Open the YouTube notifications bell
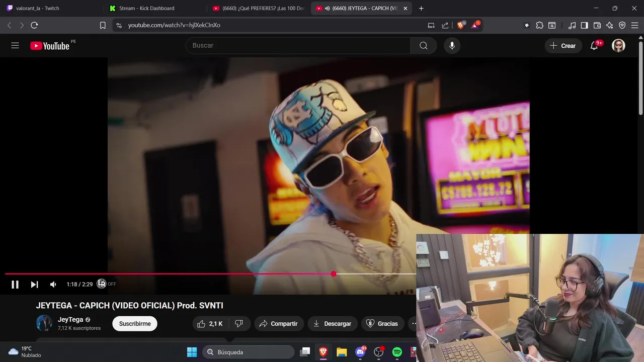The image size is (644, 362). click(x=594, y=45)
